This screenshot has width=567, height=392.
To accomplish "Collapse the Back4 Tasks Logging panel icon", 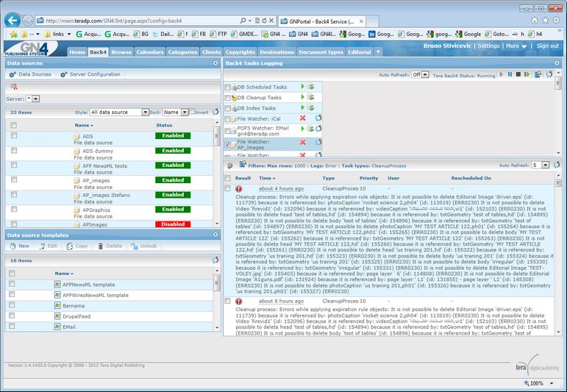I will click(x=557, y=63).
